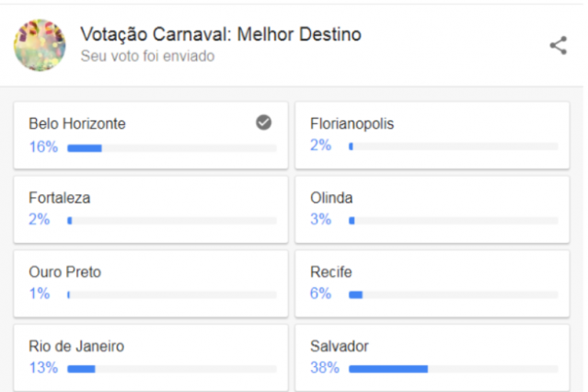
Task: Click the 16% label under Belo Horizonte
Action: (43, 146)
